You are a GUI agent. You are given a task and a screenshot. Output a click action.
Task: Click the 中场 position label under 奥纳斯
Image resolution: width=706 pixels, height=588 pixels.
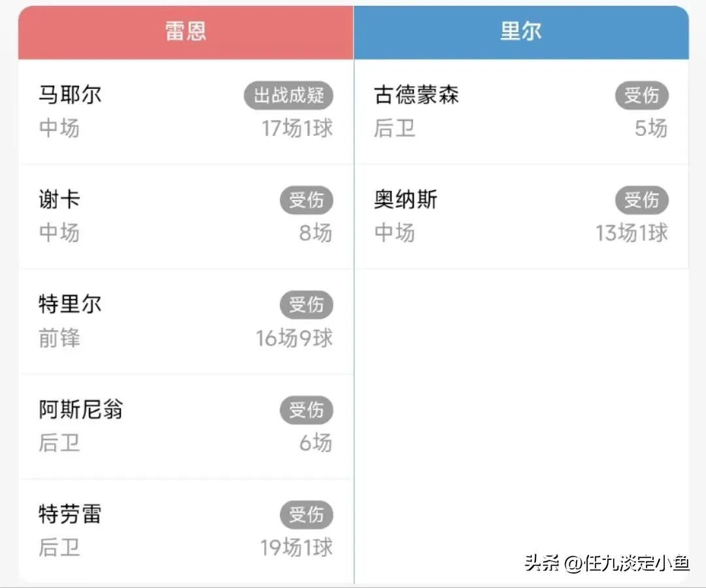[394, 233]
